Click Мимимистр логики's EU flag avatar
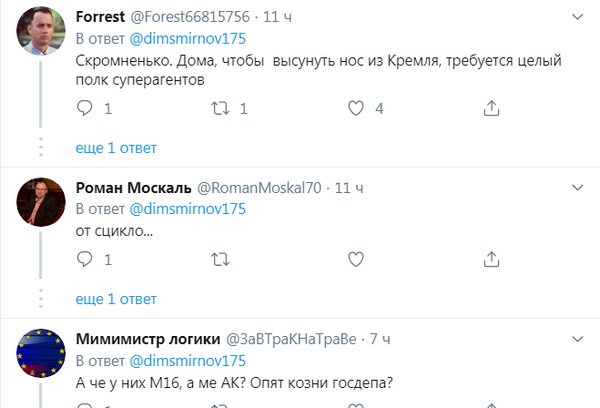The height and width of the screenshot is (408, 600). [x=41, y=354]
